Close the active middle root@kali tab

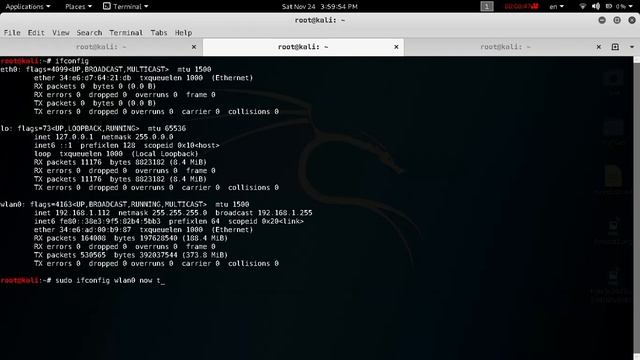396,47
